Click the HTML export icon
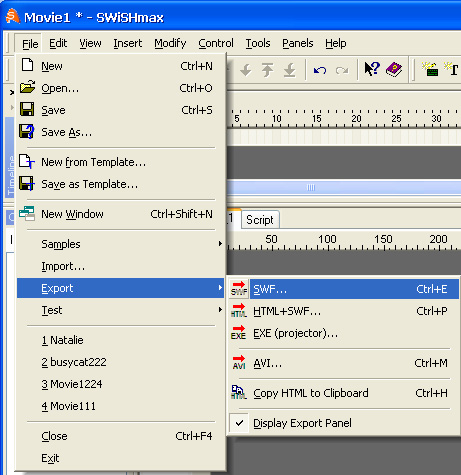Viewport: 461px width, 475px height. 239,311
